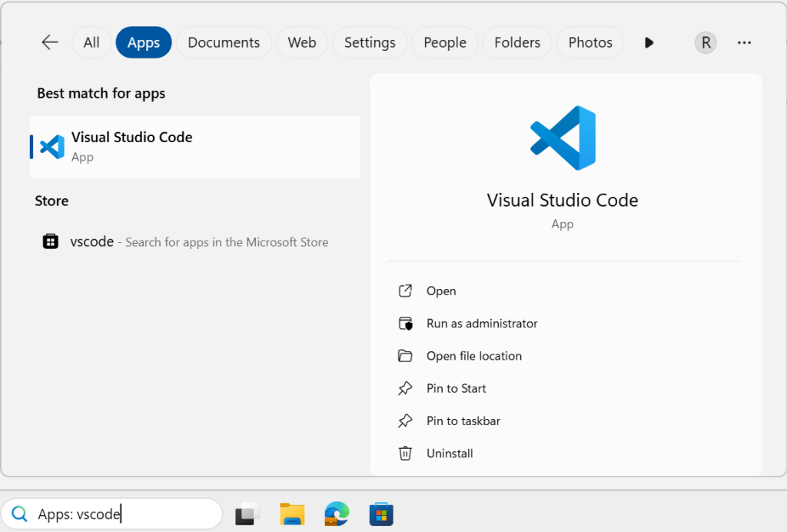The image size is (787, 532).
Task: Choose Open file location
Action: click(473, 356)
